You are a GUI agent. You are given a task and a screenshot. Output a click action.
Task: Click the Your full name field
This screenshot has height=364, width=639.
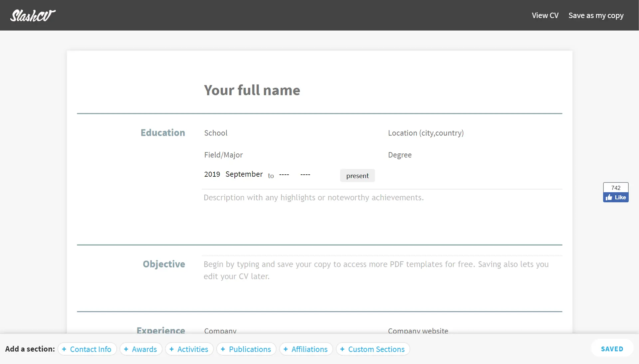(252, 90)
